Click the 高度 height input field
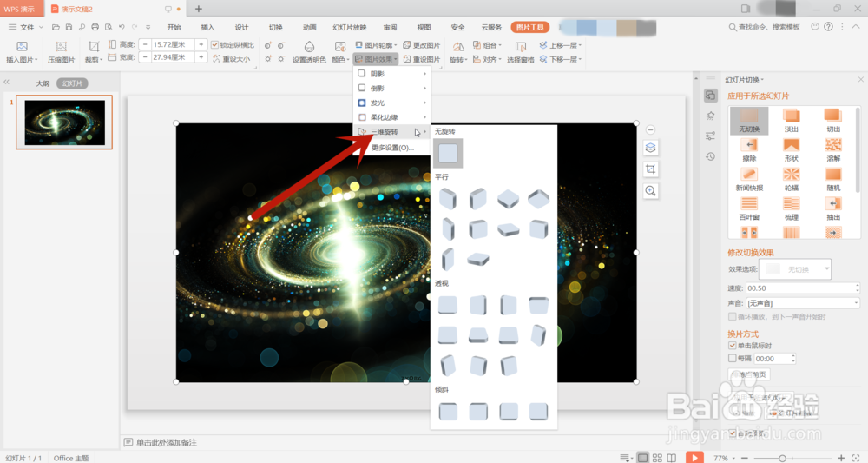This screenshot has height=463, width=868. [x=173, y=44]
